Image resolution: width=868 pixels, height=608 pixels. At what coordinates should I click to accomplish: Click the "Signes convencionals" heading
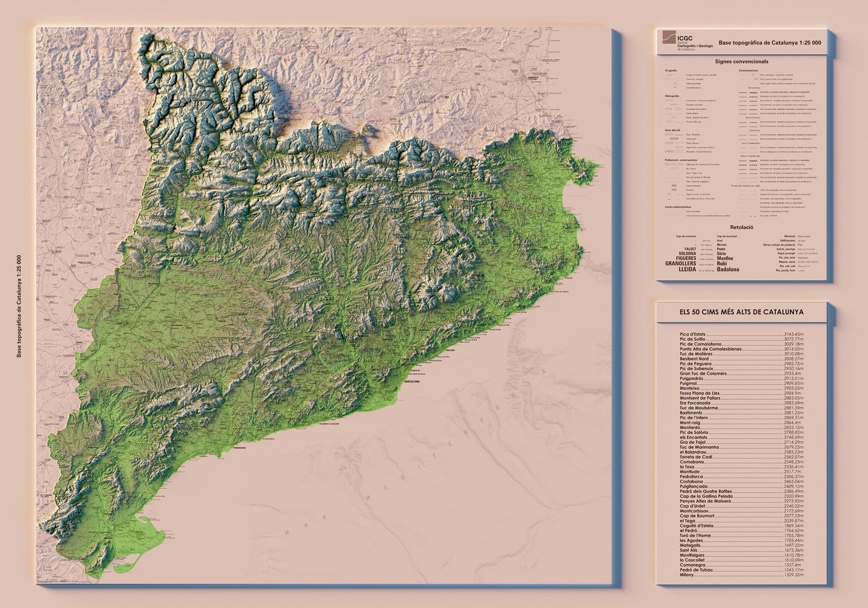pyautogui.click(x=741, y=61)
